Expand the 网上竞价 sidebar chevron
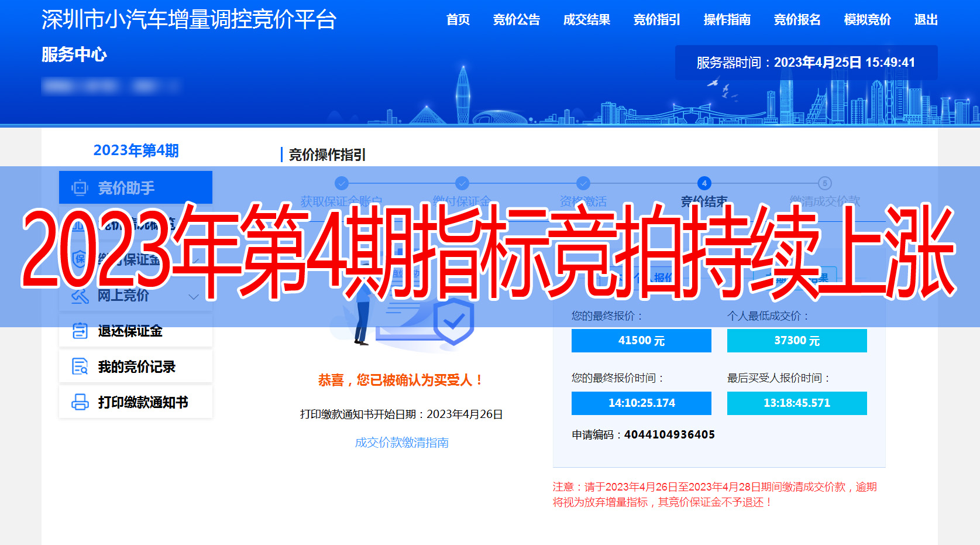This screenshot has height=545, width=980. 194,296
